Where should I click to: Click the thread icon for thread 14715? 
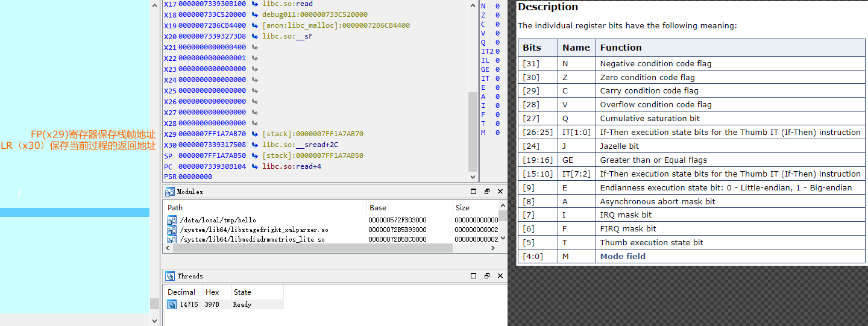172,304
